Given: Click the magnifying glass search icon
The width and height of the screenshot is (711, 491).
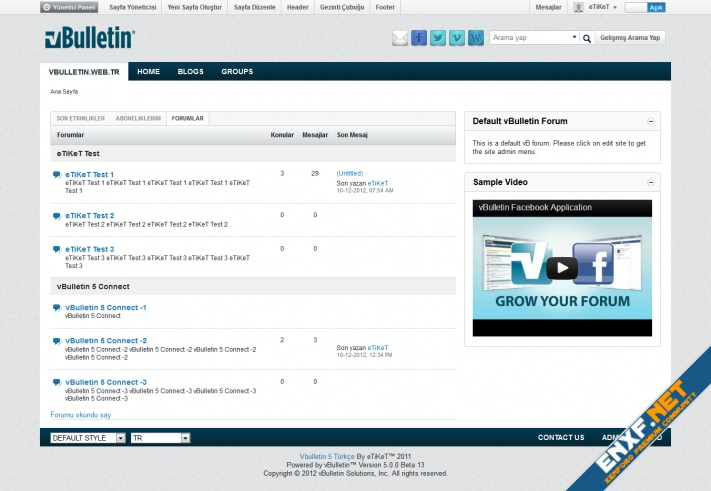Looking at the screenshot, I should click(587, 38).
